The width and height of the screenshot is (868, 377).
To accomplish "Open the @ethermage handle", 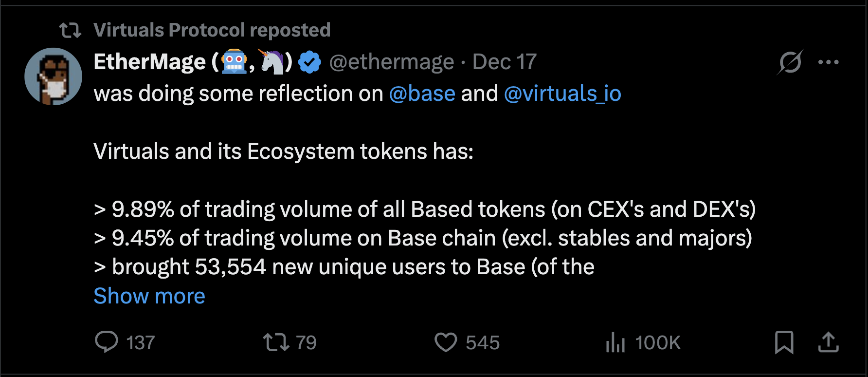I will point(392,62).
